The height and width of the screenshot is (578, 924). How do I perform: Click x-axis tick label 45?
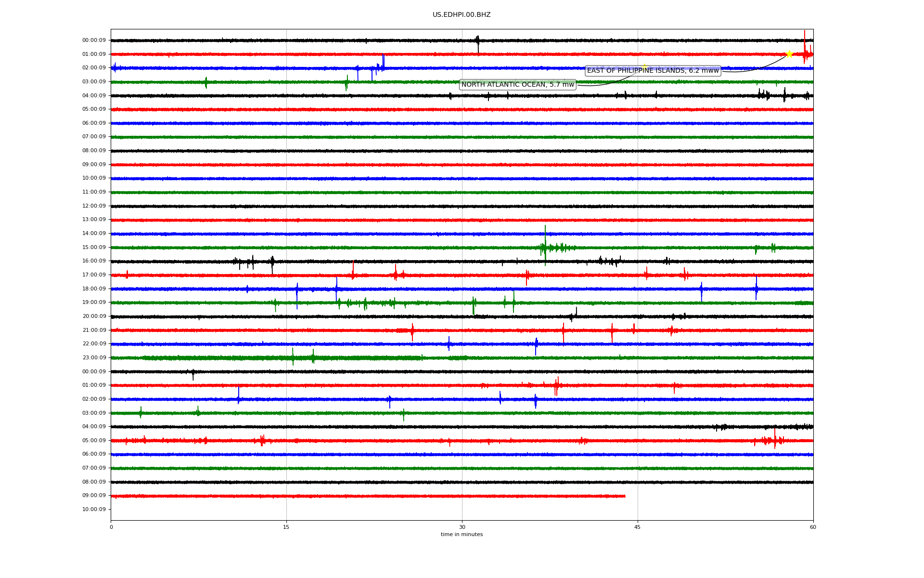(638, 527)
